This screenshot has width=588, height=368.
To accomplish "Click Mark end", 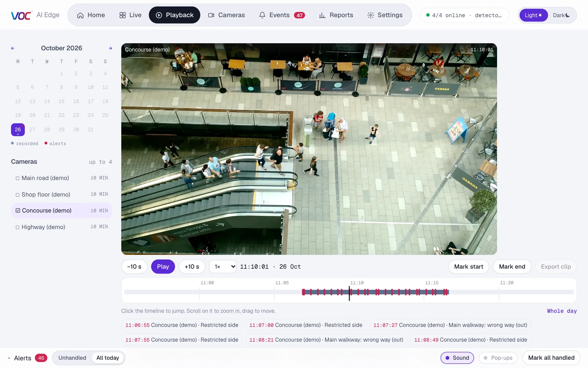I will pyautogui.click(x=512, y=266).
